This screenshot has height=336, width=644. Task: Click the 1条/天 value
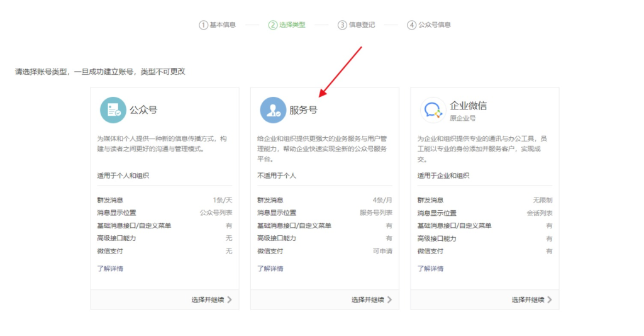click(x=223, y=201)
